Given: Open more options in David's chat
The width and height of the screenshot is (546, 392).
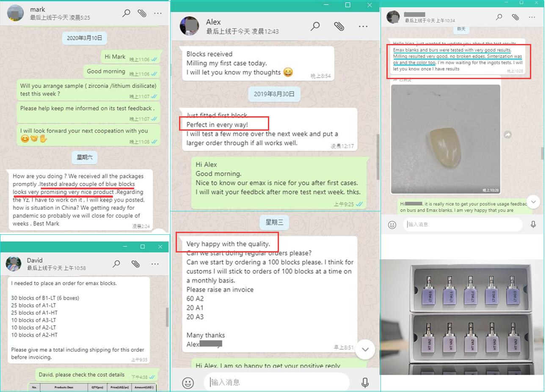Looking at the screenshot, I should (155, 264).
